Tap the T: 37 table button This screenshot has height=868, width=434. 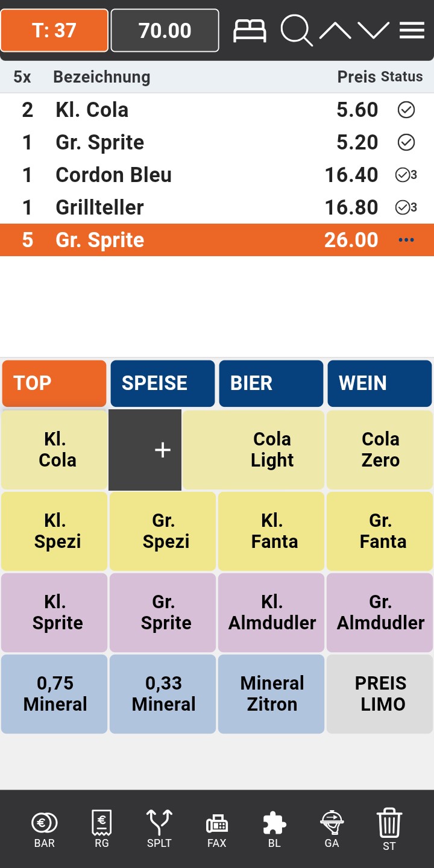coord(54,31)
